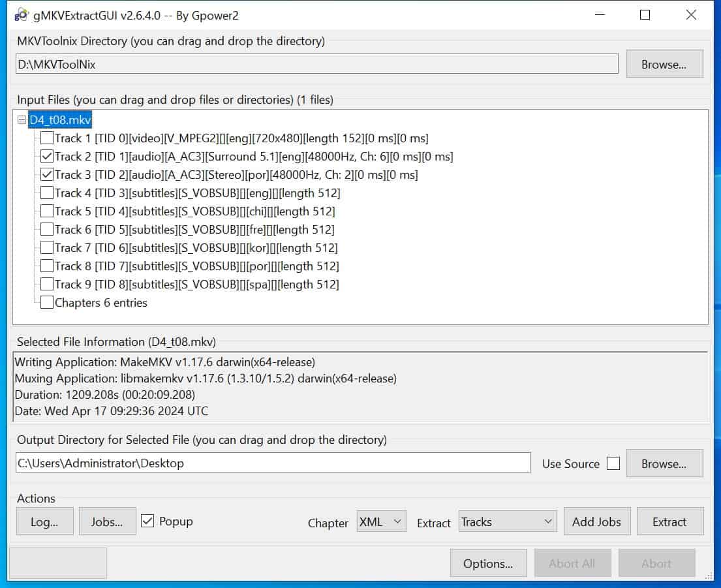Open the Chapter format XML dropdown

[382, 521]
